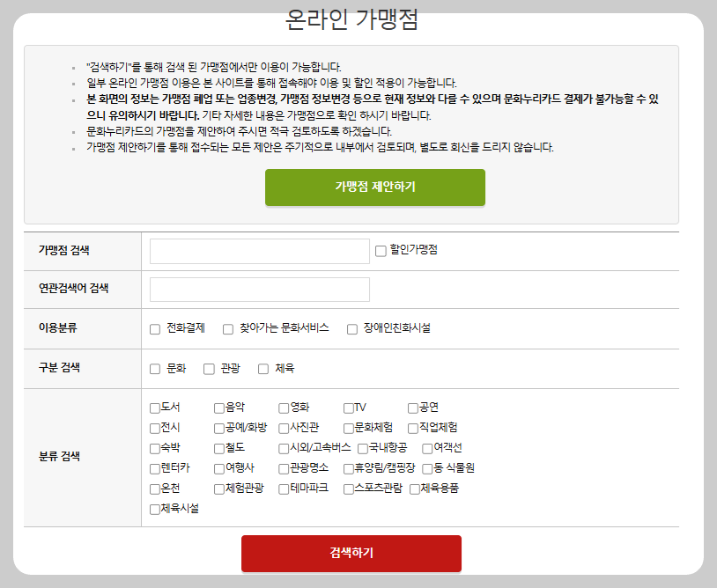
Task: Check the 전화결제 option
Action: click(x=155, y=327)
